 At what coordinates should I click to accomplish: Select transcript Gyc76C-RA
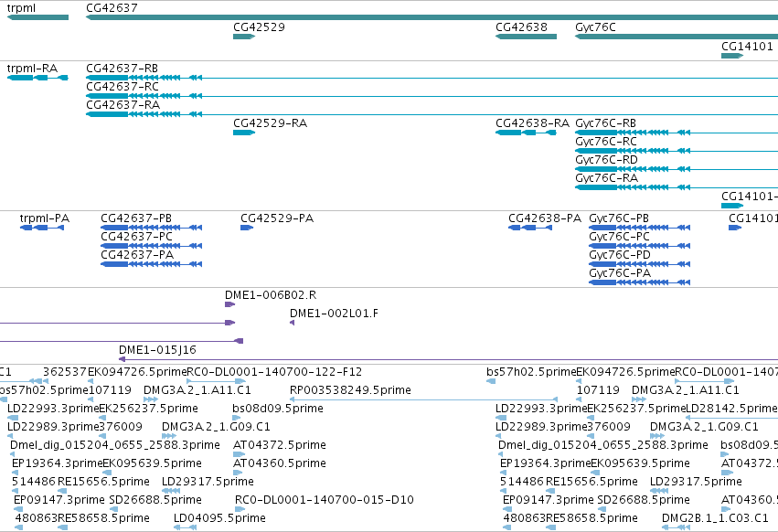(606, 178)
